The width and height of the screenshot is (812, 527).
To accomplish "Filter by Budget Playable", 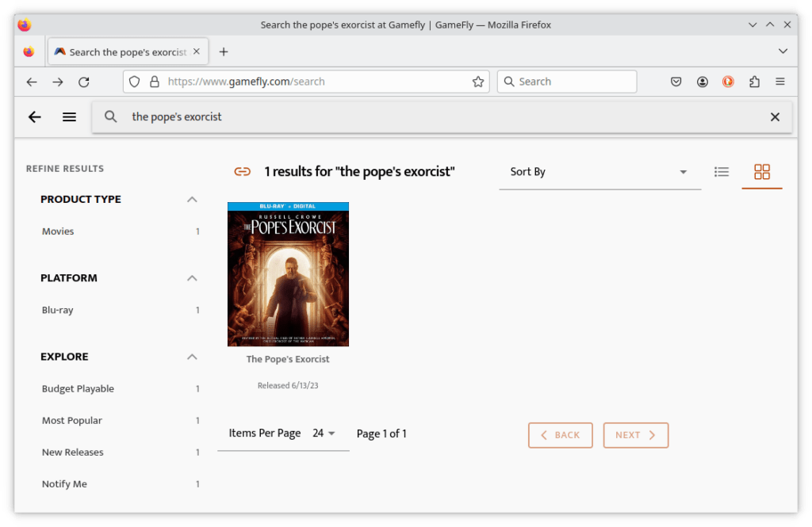I will [x=78, y=389].
